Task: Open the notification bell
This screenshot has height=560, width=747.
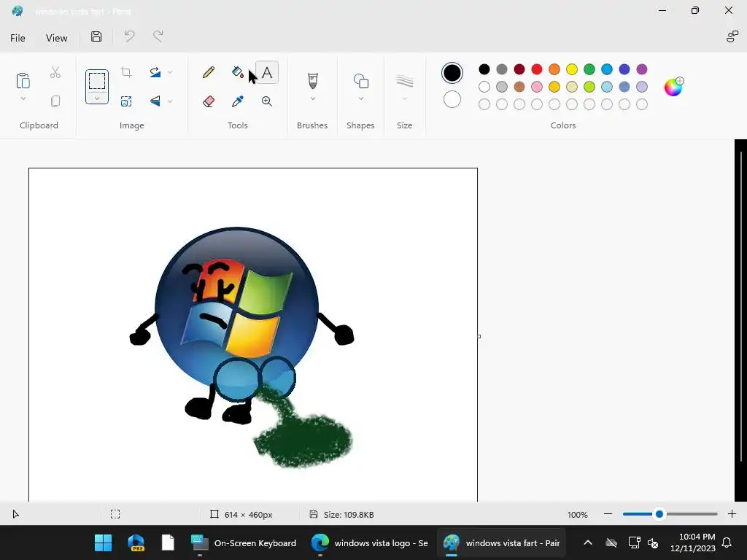Action: pos(727,542)
